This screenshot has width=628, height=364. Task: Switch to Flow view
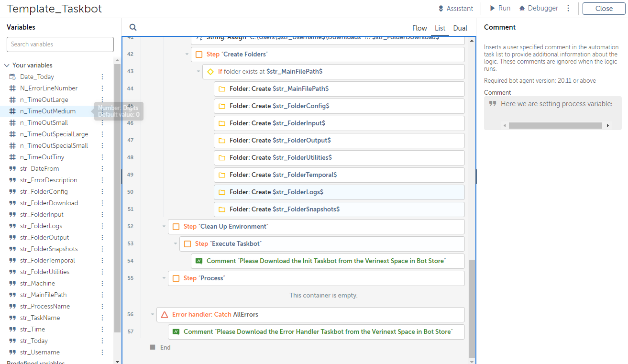tap(419, 28)
